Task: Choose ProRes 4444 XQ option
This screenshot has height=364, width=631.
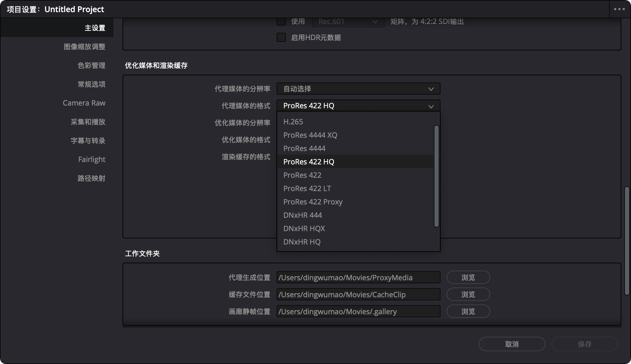Action: (310, 135)
